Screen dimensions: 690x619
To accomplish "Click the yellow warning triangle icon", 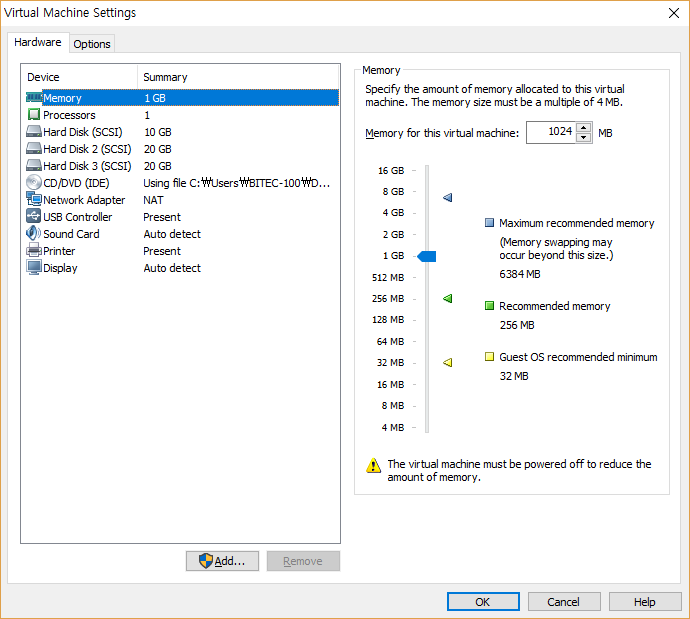I will click(374, 465).
